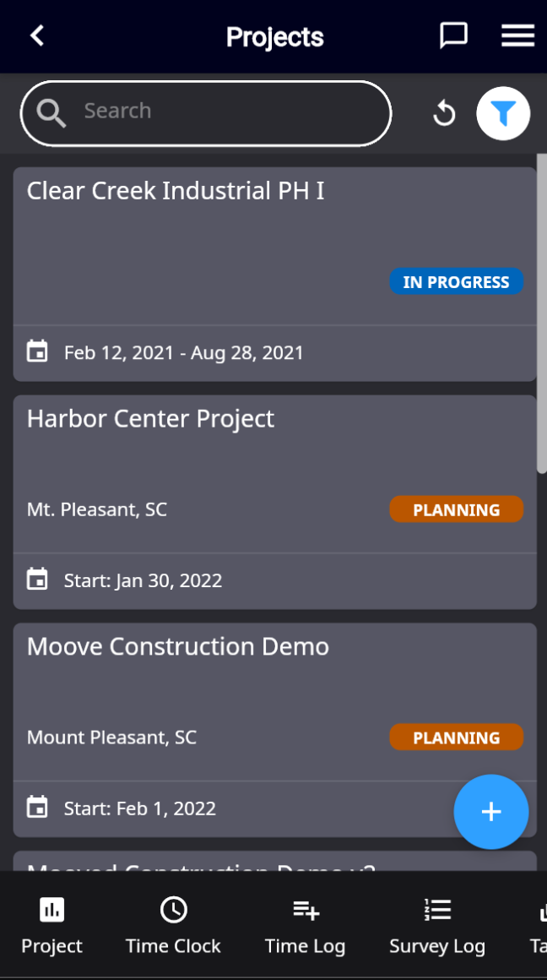The width and height of the screenshot is (547, 980).
Task: Open the Clear Creek Industrial PH I project
Action: [x=274, y=274]
